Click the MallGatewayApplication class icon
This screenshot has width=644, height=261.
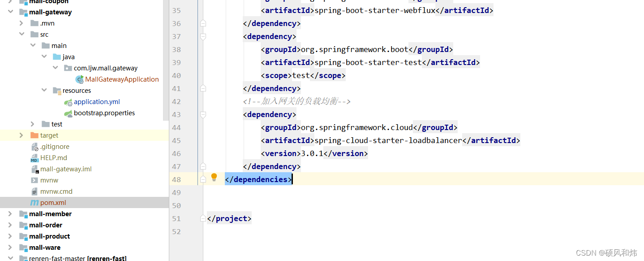(79, 79)
